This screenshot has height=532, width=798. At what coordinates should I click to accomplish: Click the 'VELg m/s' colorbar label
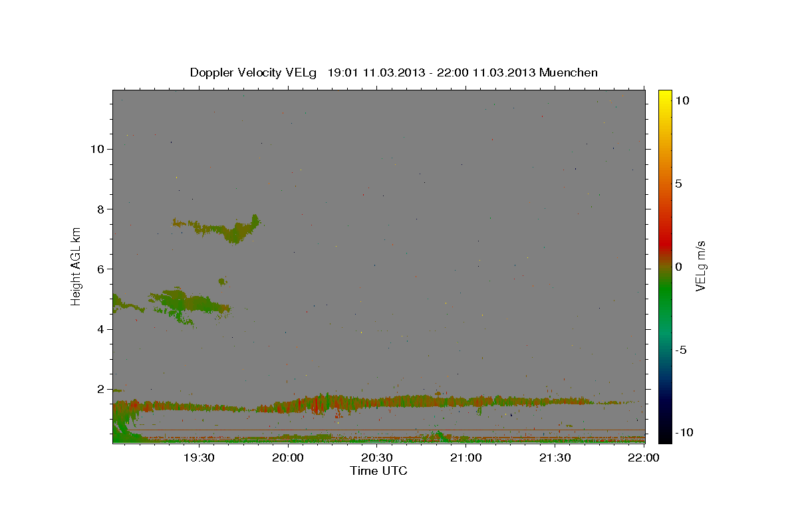point(700,266)
